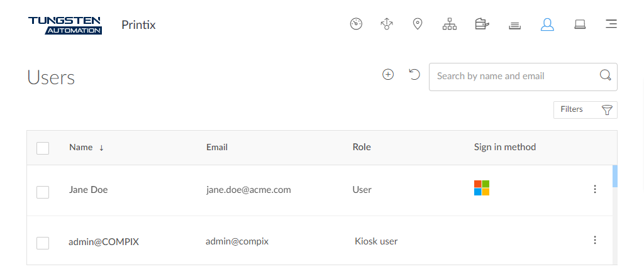This screenshot has height=279, width=644.
Task: Sort the list by Name column
Action: [81, 147]
